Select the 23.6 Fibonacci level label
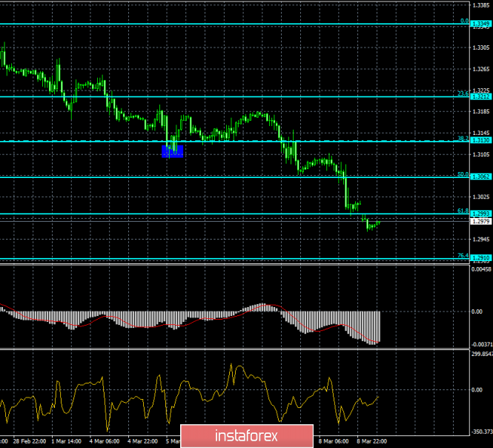Screen dimensions: 493x448 pos(462,93)
